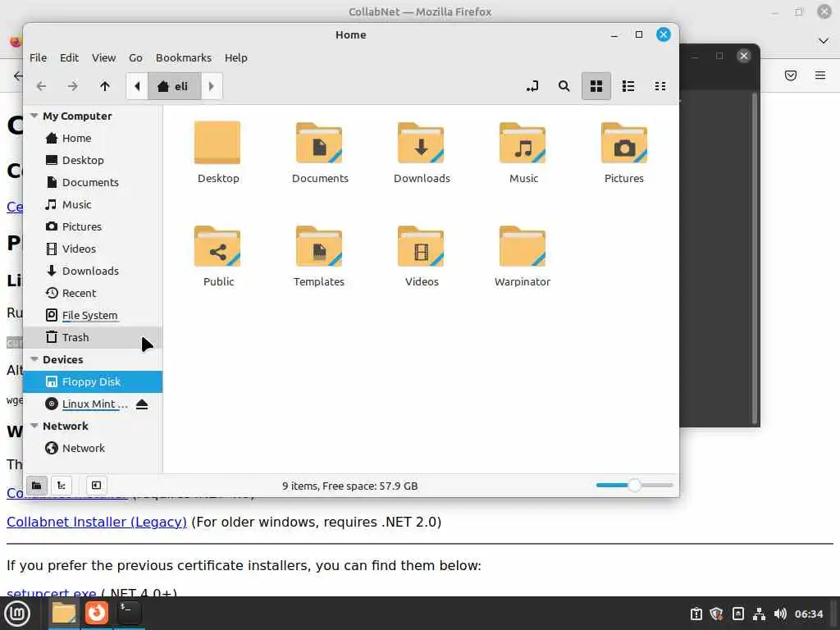Click the left path bar arrow
The height and width of the screenshot is (630, 840).
tap(137, 85)
